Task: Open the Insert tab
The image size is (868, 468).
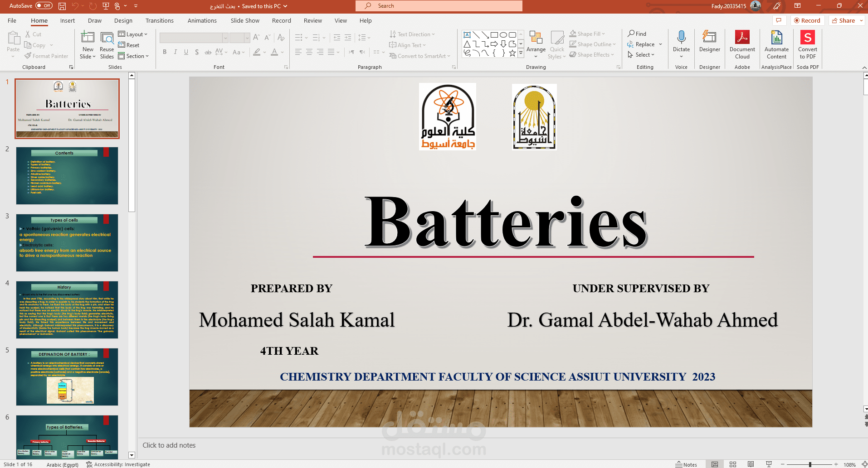Action: (68, 21)
